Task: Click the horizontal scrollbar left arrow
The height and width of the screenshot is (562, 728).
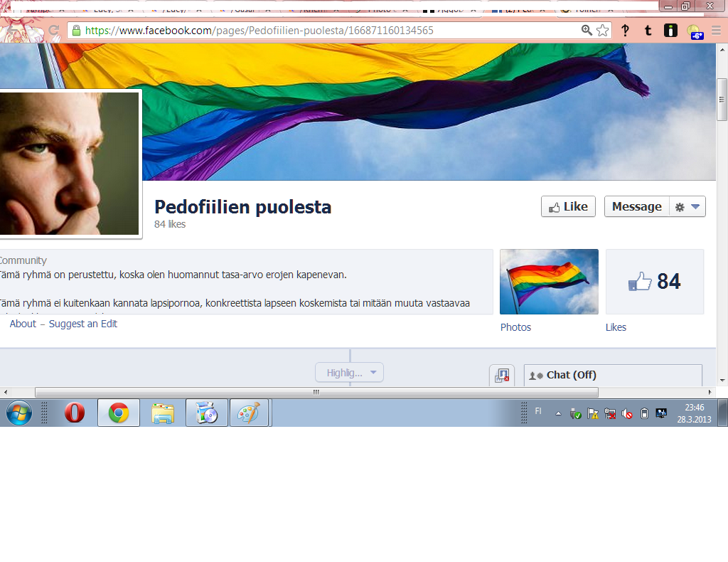Action: (5, 393)
